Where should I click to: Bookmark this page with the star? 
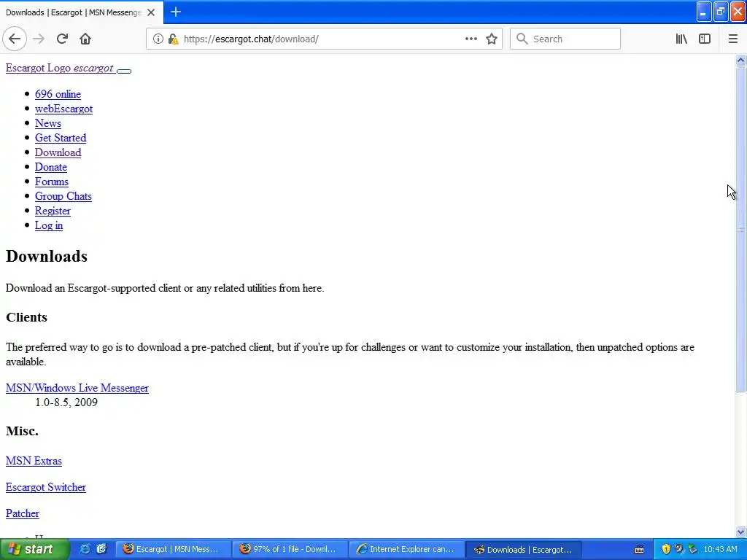click(492, 39)
